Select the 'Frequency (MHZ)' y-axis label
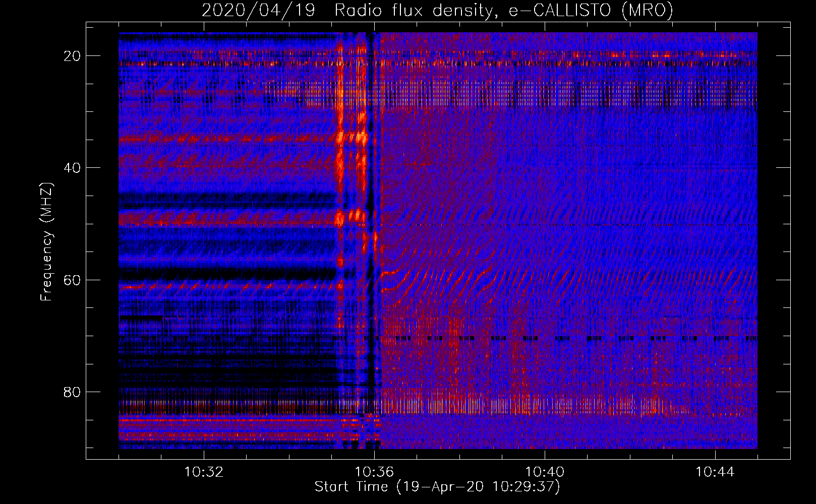Viewport: 816px width, 504px height. pos(46,242)
